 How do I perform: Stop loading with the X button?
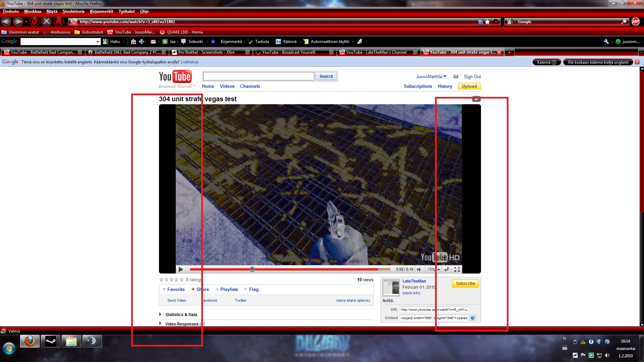click(47, 22)
